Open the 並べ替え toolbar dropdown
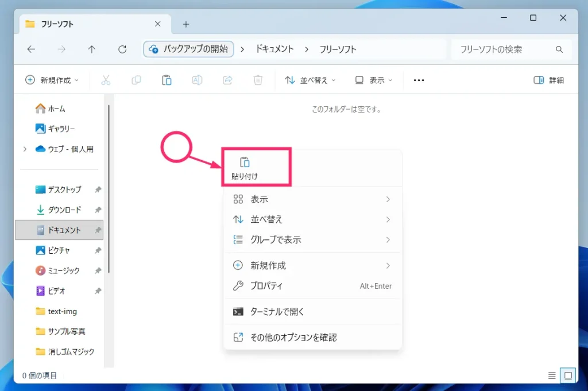The height and width of the screenshot is (391, 588). pos(310,80)
